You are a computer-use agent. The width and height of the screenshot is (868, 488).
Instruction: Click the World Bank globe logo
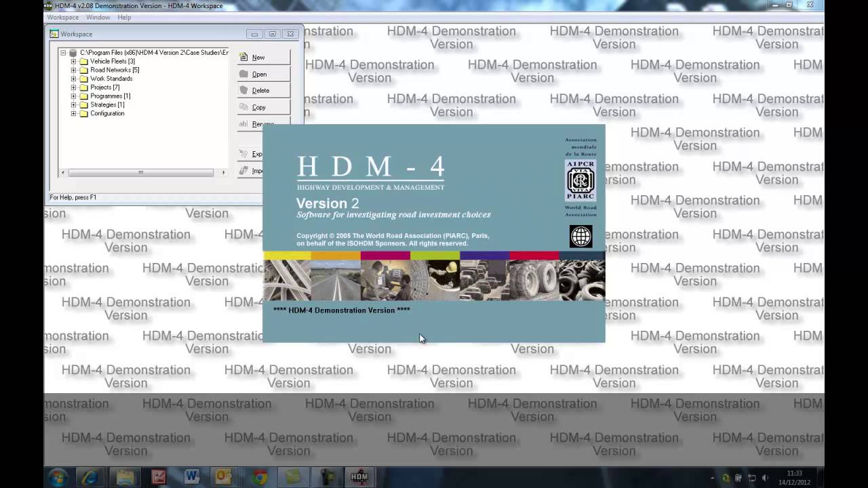[x=580, y=237]
